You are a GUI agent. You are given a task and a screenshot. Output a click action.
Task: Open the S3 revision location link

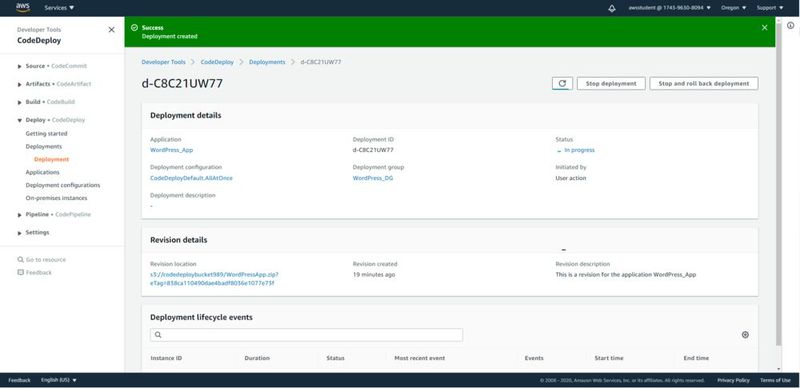(x=214, y=279)
